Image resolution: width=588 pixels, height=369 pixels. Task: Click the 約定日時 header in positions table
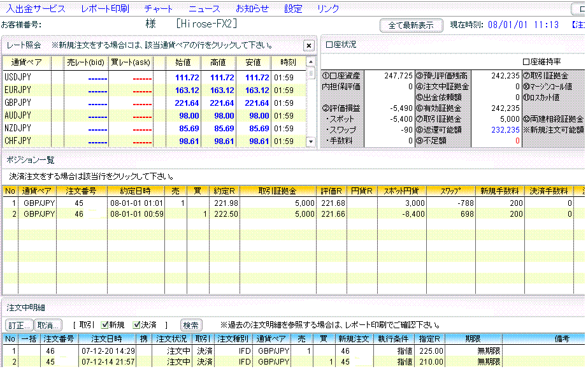[x=136, y=191]
